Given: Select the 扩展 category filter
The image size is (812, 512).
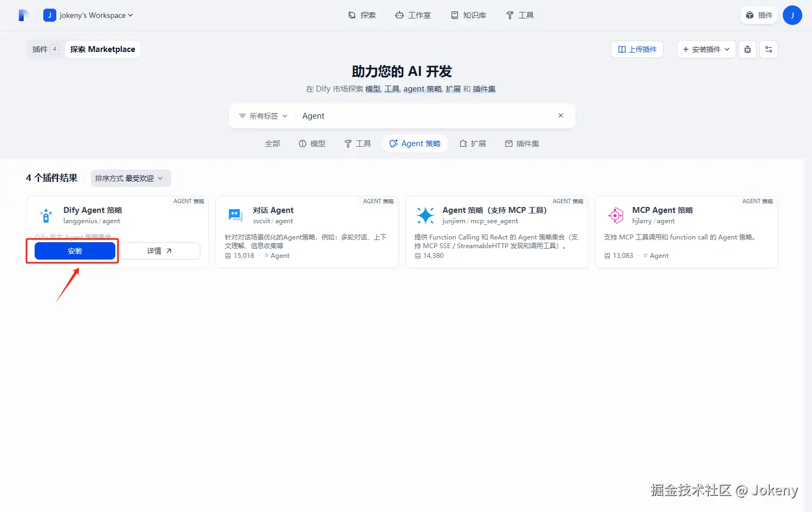Looking at the screenshot, I should [473, 144].
